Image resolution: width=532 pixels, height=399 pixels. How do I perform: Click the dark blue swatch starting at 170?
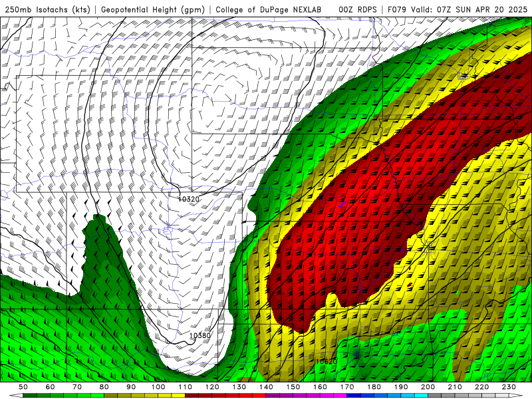point(353,396)
